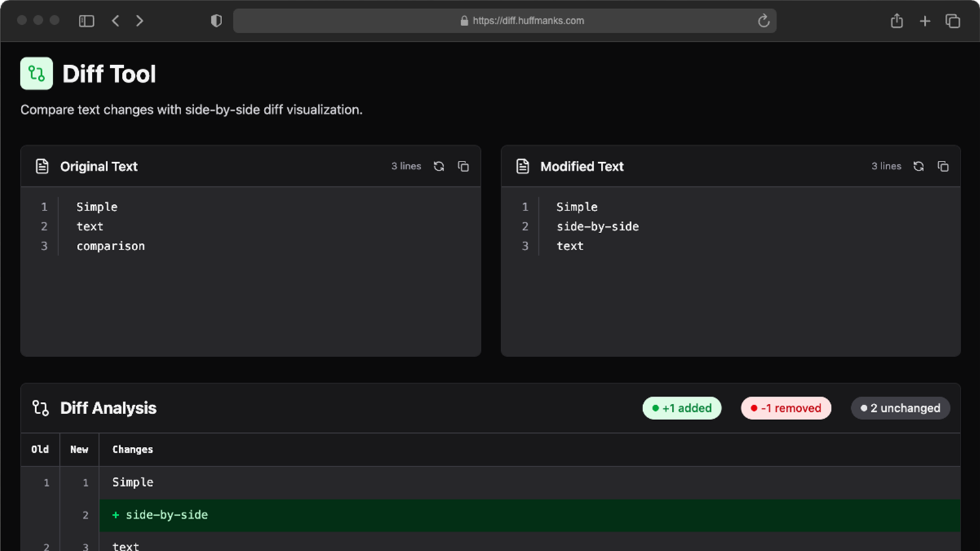Toggle the -1 removed filter badge
Viewport: 980px width, 551px height.
pos(786,408)
